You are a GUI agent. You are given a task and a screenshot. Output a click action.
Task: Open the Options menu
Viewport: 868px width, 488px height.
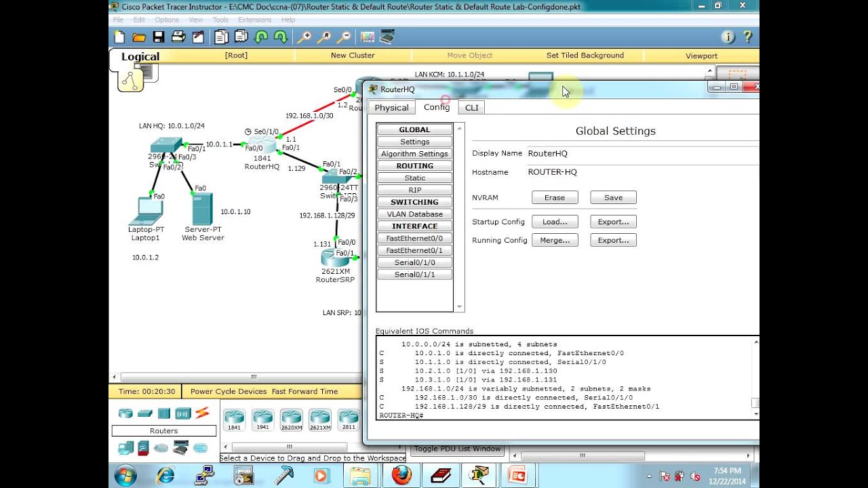167,20
